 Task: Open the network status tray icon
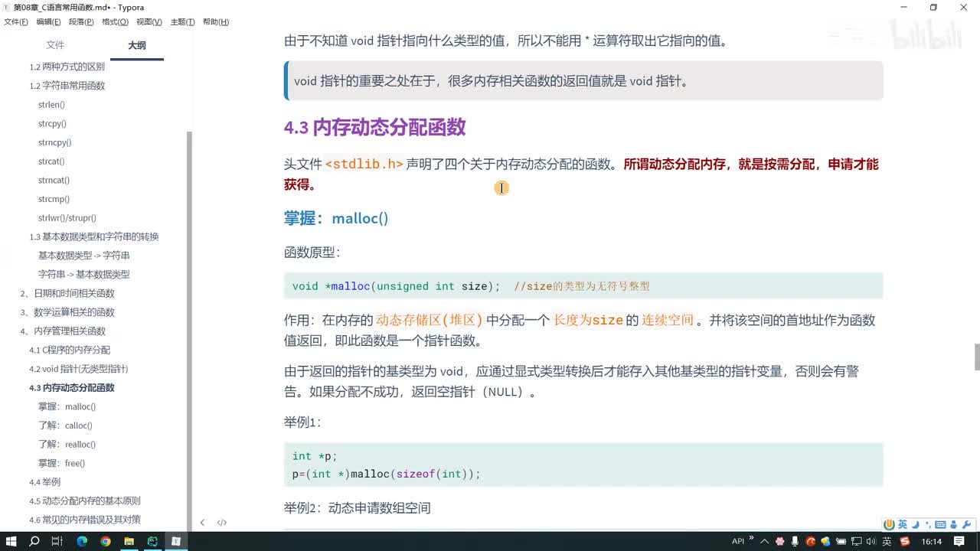pos(856,541)
